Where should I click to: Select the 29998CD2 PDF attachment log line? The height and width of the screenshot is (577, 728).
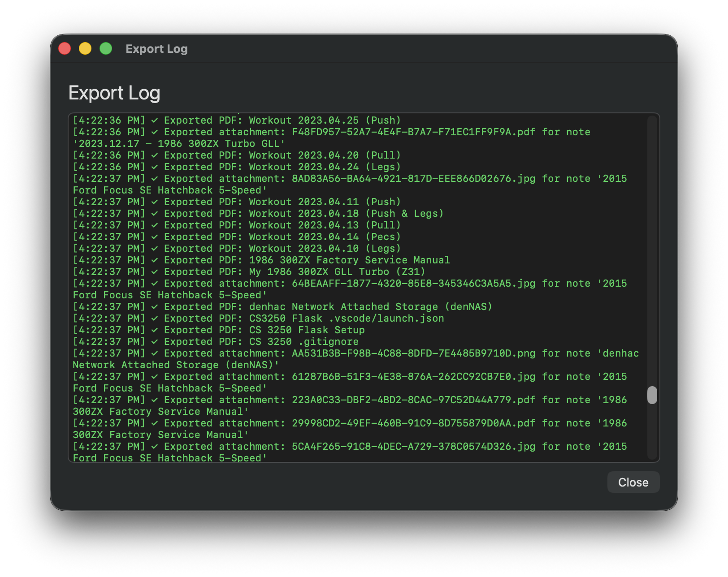click(314, 423)
